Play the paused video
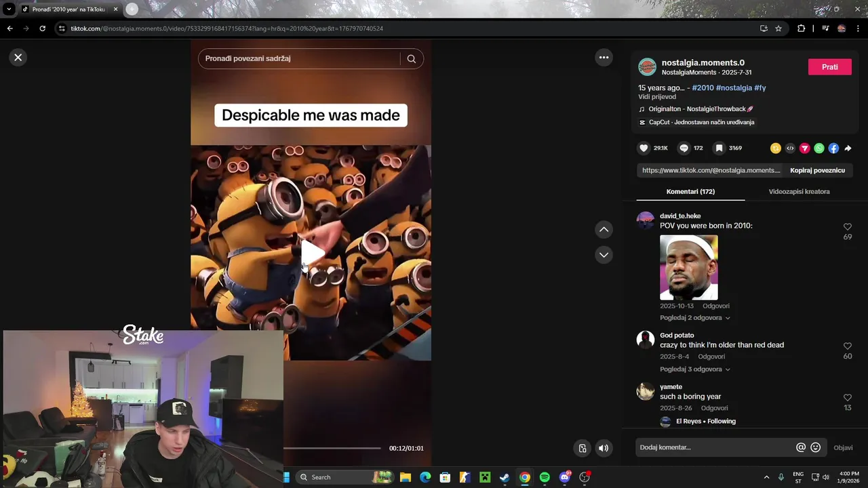 point(312,252)
